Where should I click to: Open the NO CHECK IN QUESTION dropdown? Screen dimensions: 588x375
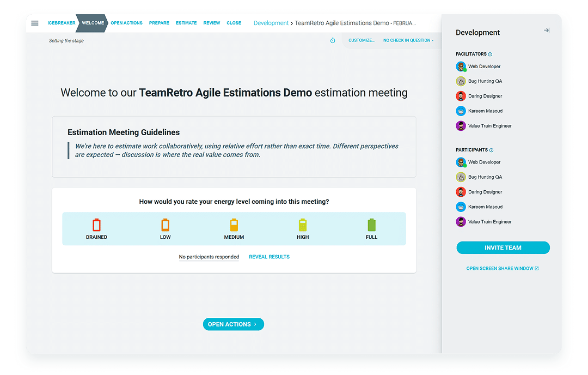point(408,40)
